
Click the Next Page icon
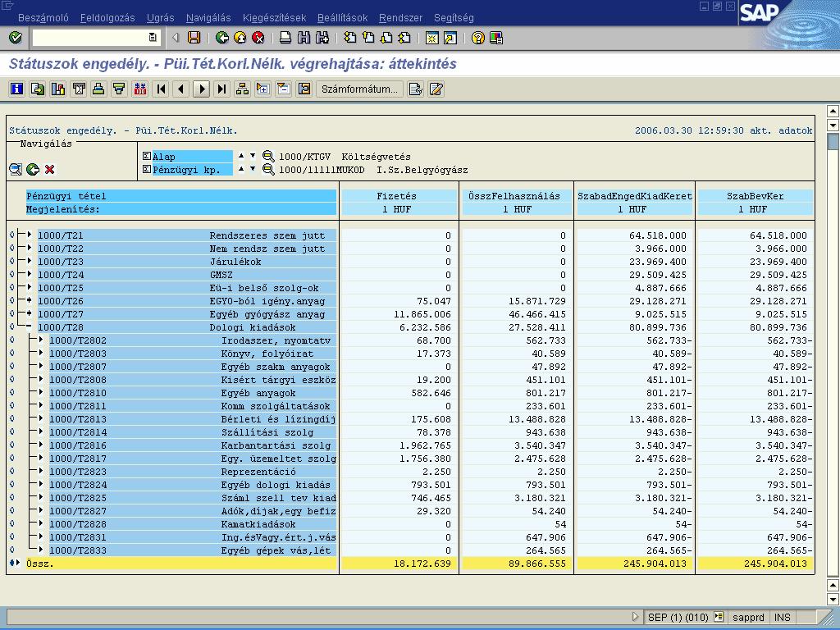tap(386, 38)
